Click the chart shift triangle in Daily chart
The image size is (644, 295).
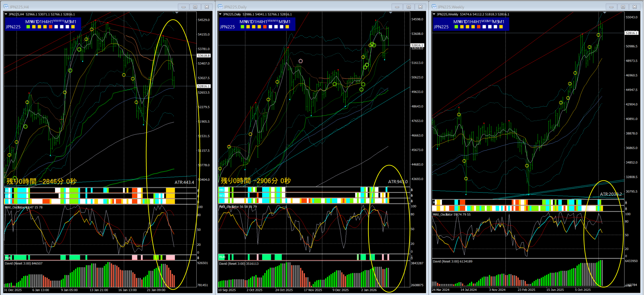(390, 13)
